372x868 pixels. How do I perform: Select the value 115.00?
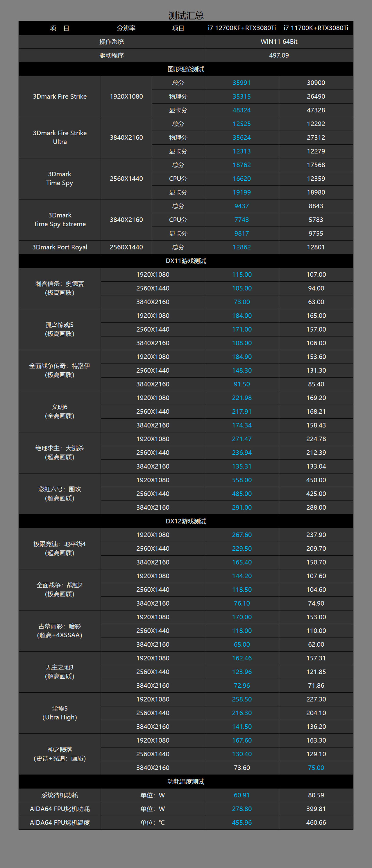[242, 275]
